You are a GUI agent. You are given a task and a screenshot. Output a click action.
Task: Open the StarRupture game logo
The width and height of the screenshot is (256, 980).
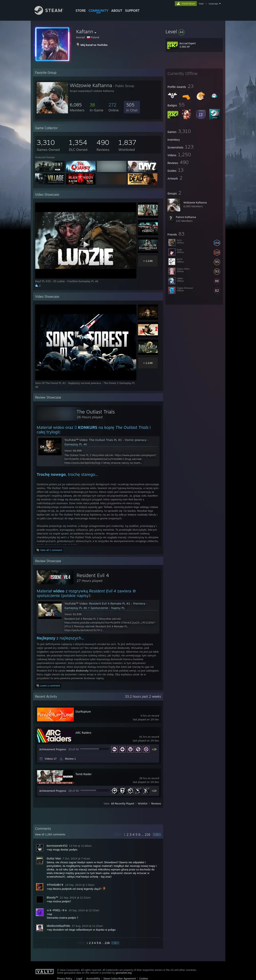click(55, 714)
